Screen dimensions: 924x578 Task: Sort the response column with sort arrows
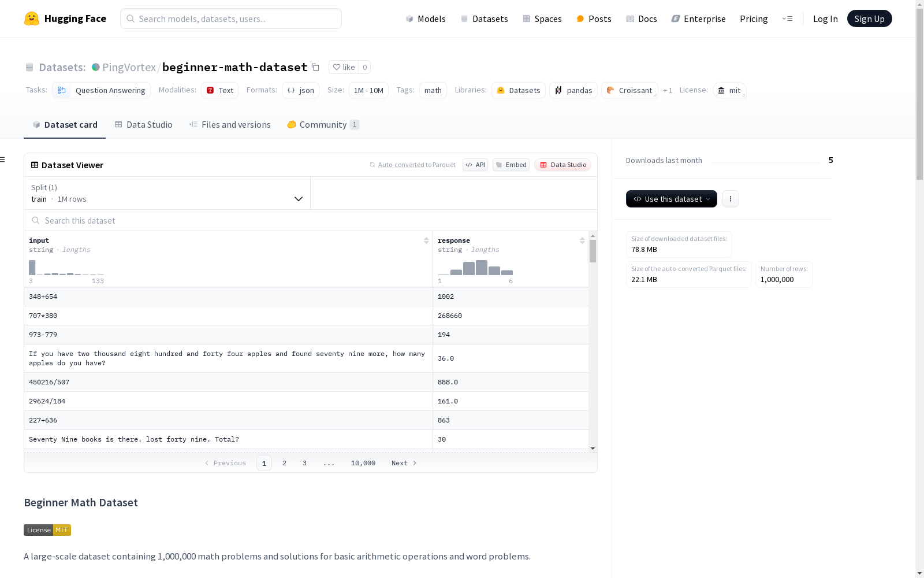pos(582,240)
